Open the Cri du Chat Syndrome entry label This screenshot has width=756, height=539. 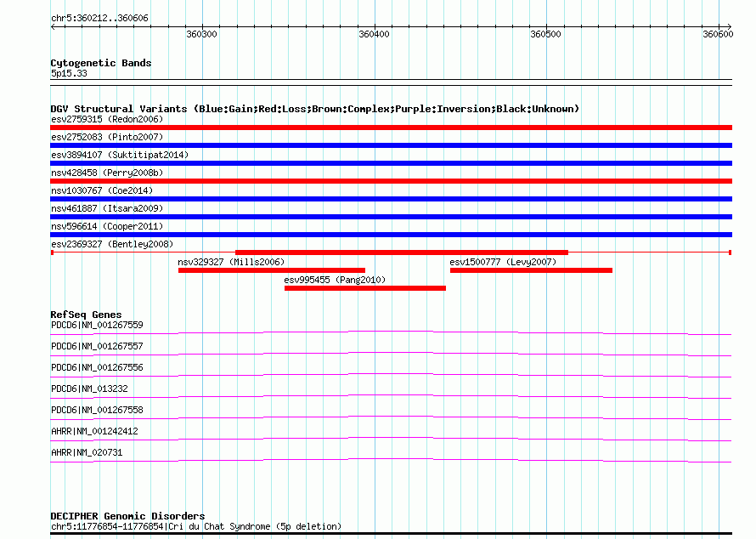click(196, 526)
